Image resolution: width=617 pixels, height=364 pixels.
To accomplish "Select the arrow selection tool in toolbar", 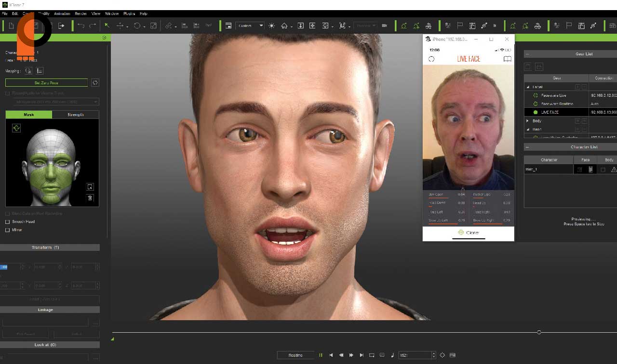I will (x=107, y=26).
